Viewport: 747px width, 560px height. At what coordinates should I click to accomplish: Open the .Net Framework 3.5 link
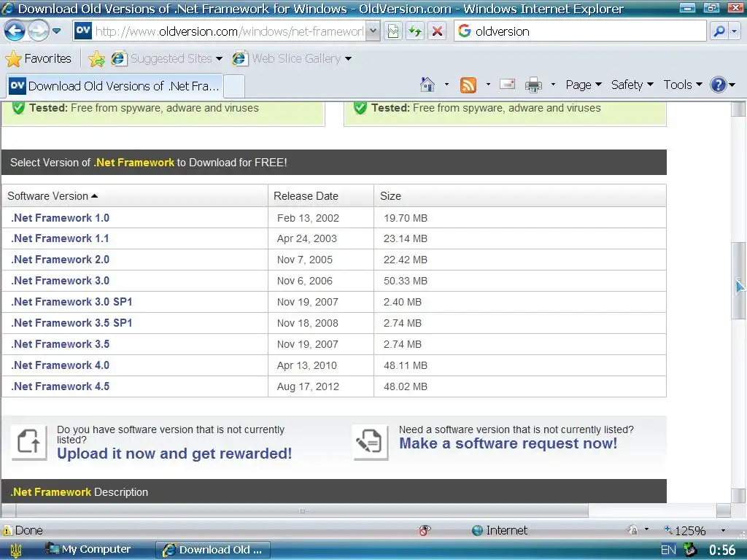[x=60, y=344]
